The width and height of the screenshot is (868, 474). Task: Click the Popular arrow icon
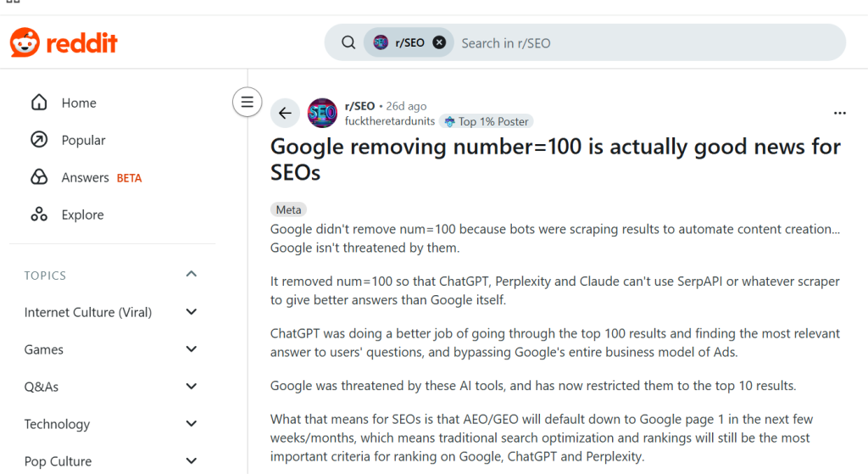(39, 140)
